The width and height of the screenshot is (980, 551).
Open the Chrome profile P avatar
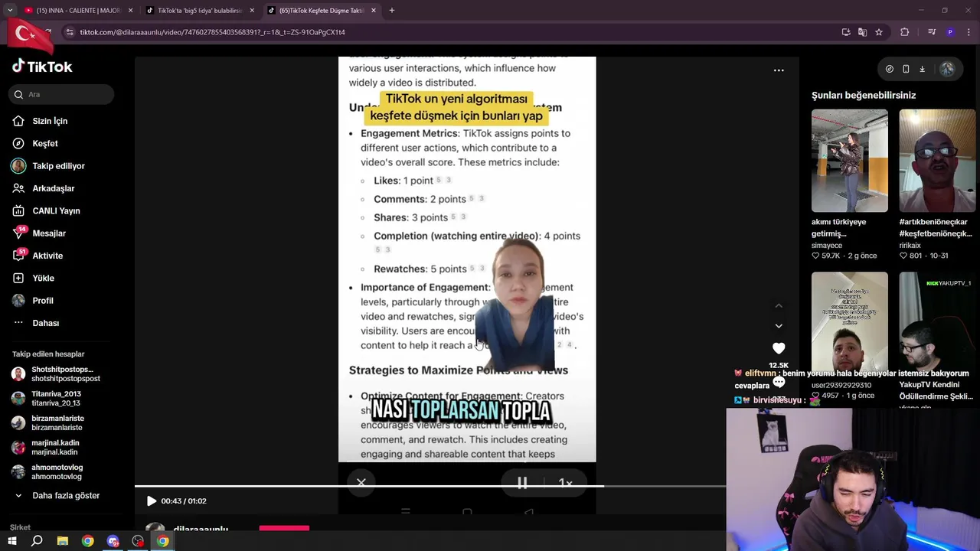pos(950,32)
